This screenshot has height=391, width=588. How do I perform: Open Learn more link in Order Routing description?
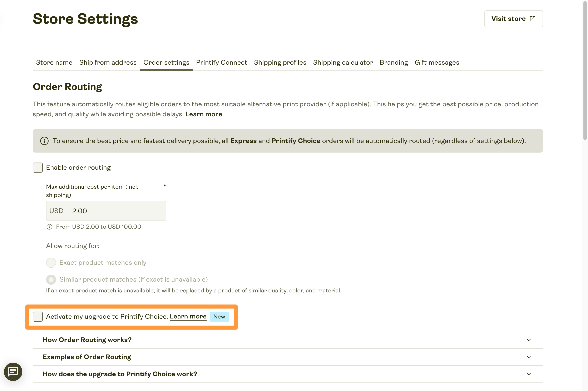204,114
